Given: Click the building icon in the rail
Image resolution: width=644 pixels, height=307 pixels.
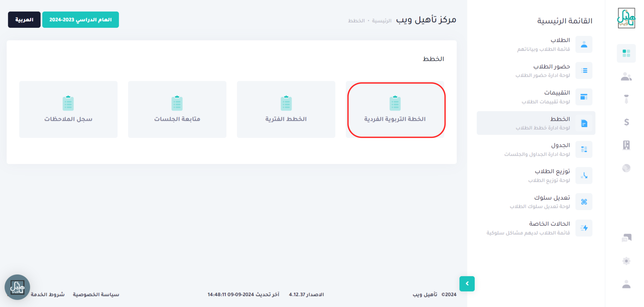Looking at the screenshot, I should coord(626,145).
